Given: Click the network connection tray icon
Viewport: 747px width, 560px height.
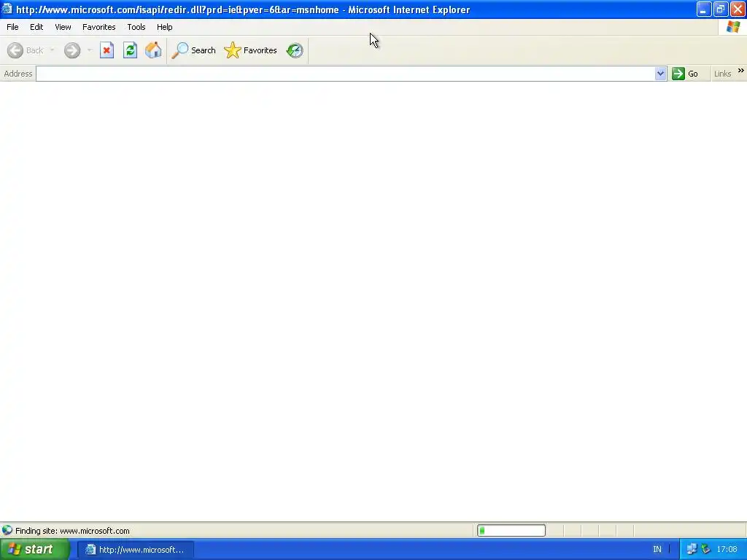Looking at the screenshot, I should point(692,550).
